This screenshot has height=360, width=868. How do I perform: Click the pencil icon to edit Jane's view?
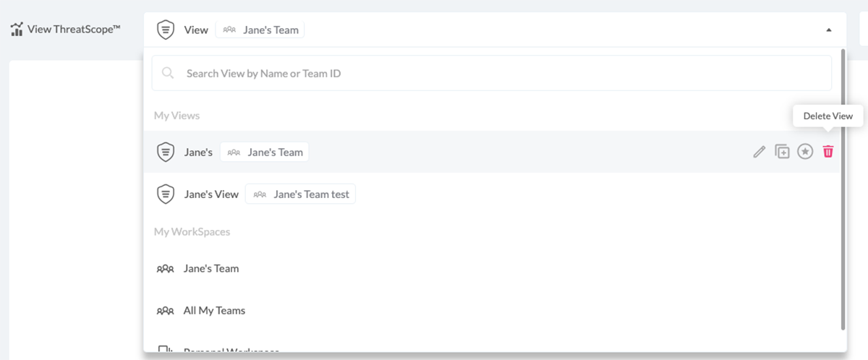coord(759,152)
